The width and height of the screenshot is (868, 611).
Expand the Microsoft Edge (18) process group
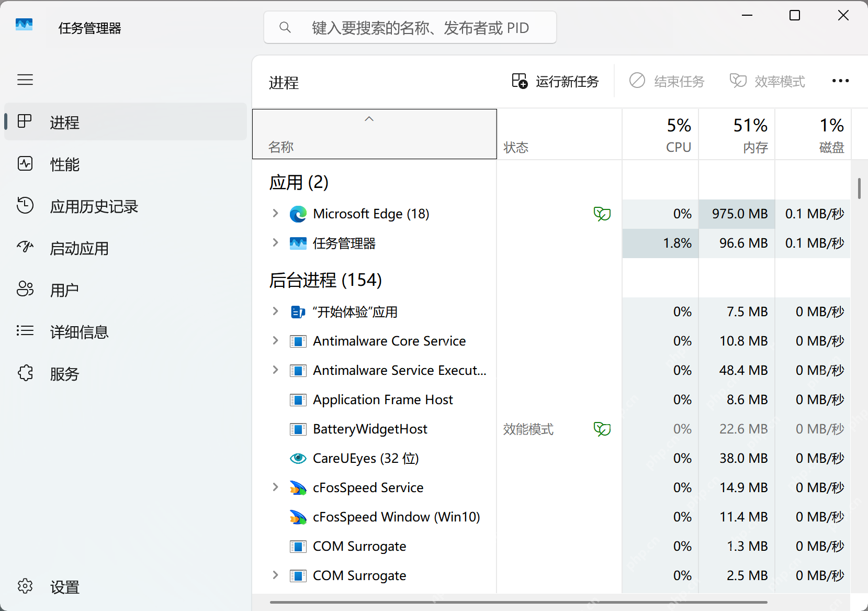click(276, 214)
